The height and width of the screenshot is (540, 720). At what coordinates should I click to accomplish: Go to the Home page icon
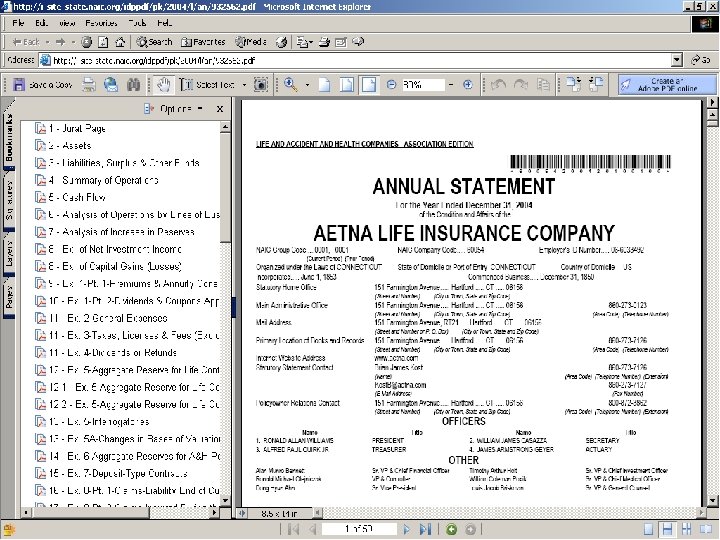[120, 42]
